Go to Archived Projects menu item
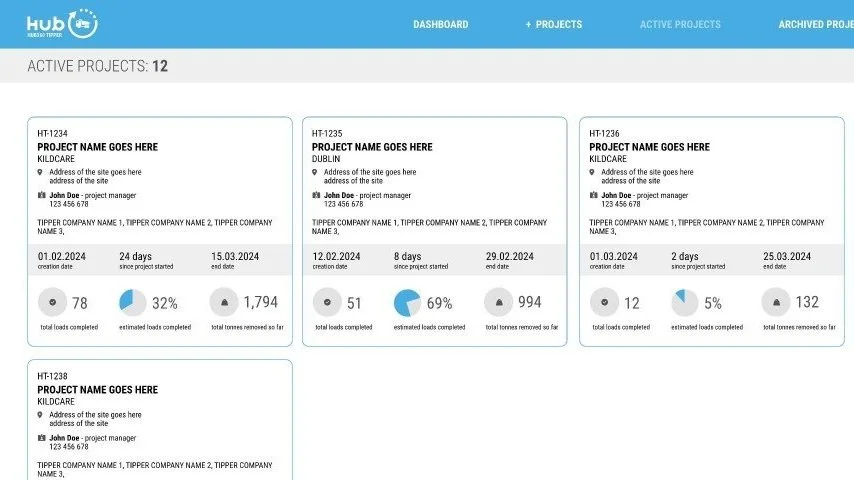Viewport: 854px width, 480px height. (816, 25)
